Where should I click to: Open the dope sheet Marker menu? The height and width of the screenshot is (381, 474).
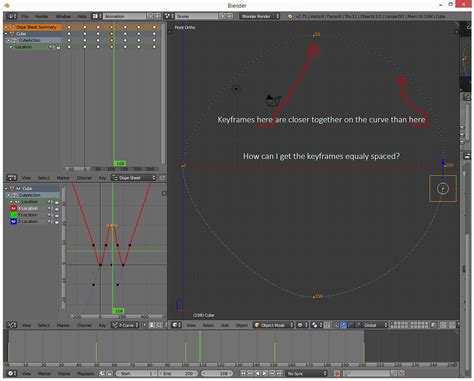[x=63, y=178]
